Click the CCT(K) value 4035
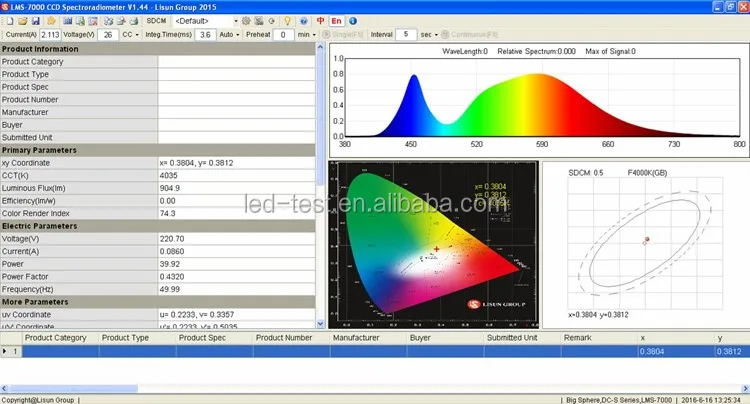This screenshot has height=404, width=750. point(168,175)
